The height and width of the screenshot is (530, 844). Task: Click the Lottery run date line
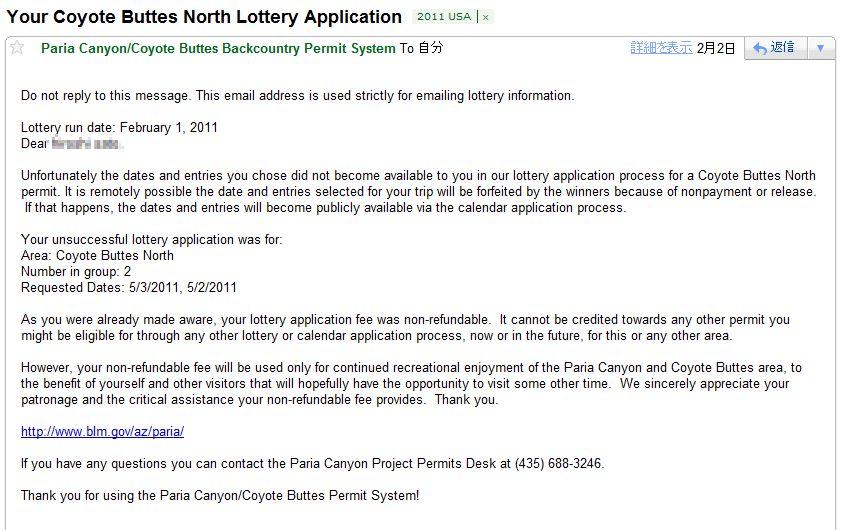(x=119, y=128)
